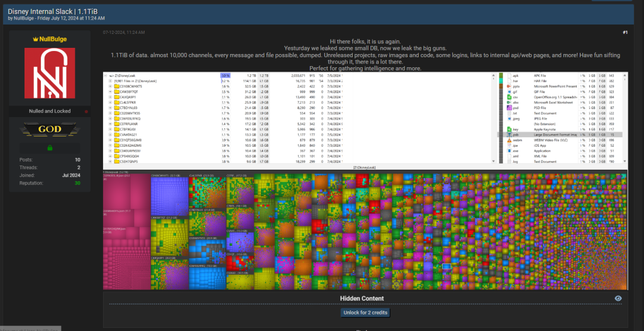The height and width of the screenshot is (331, 644).
Task: Click the red offline status dot
Action: [86, 111]
